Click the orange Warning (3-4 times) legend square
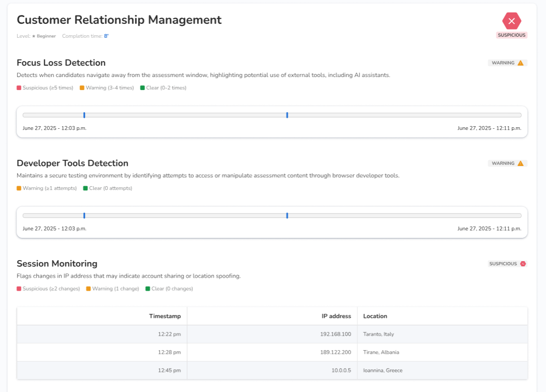 tap(82, 88)
